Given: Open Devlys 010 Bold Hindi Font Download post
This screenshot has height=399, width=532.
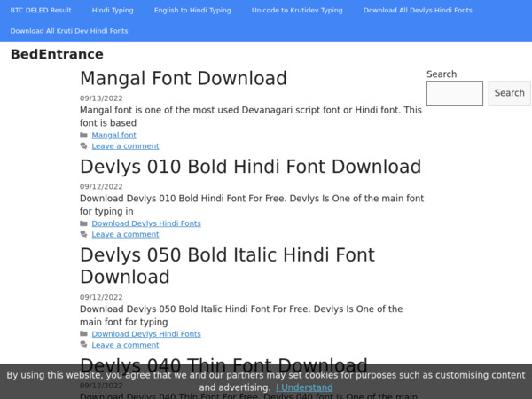Looking at the screenshot, I should [x=250, y=167].
